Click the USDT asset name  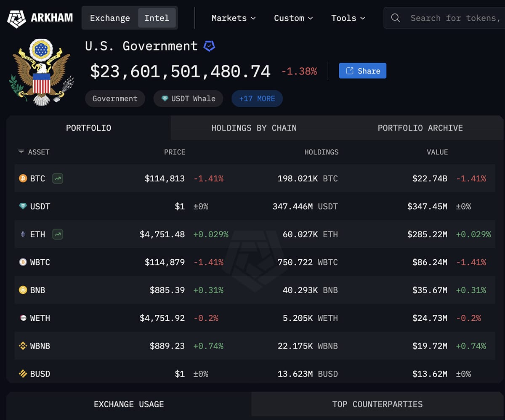pos(40,206)
